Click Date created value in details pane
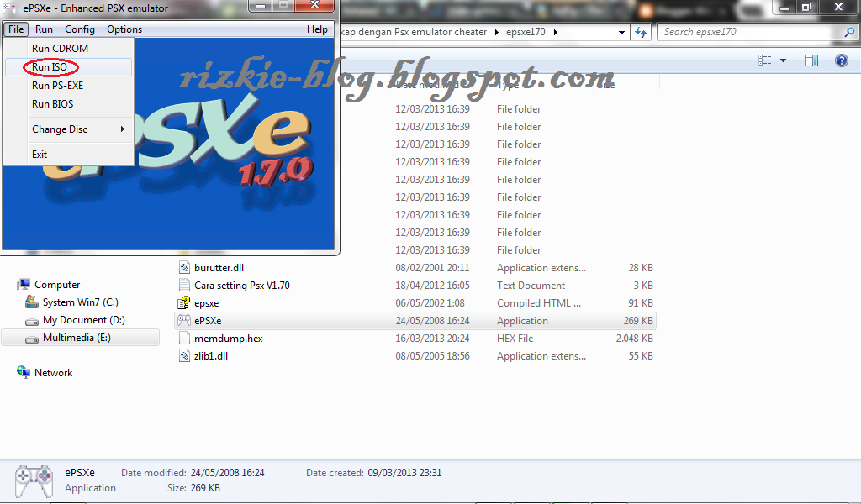 404,473
